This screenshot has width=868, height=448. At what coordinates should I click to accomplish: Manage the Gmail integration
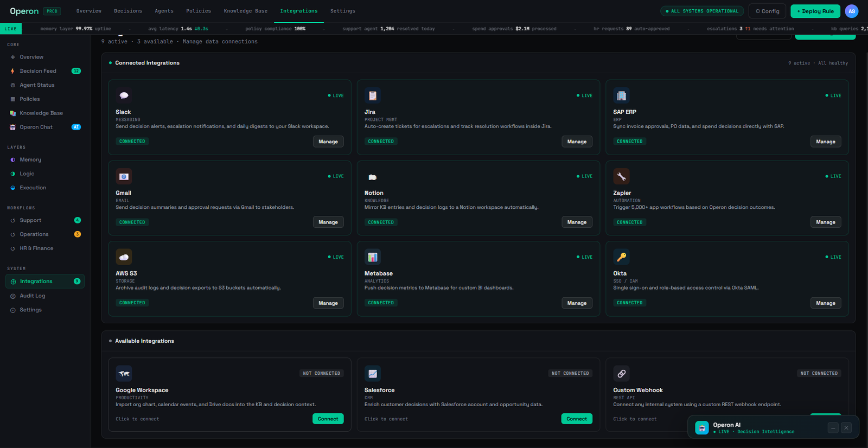tap(328, 222)
